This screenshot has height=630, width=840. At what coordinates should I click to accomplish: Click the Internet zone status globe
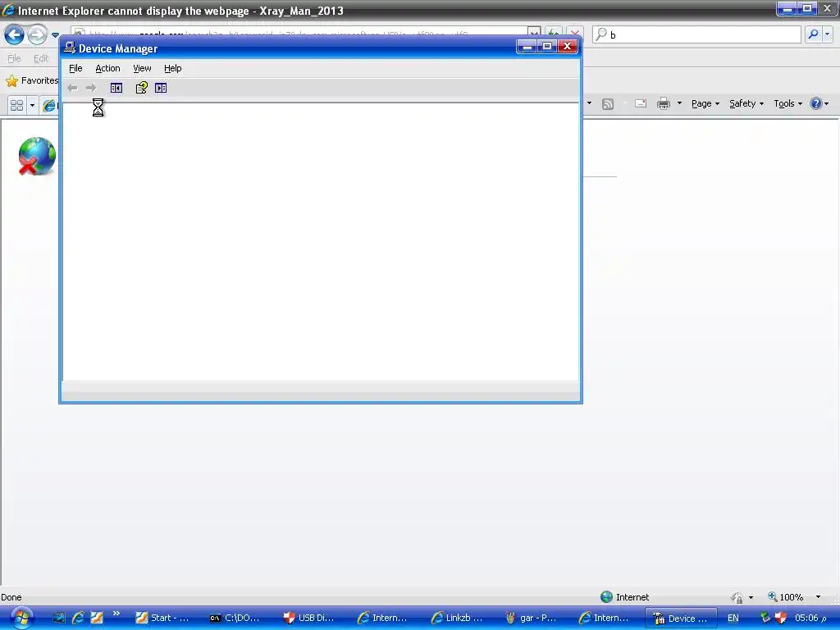click(x=606, y=597)
